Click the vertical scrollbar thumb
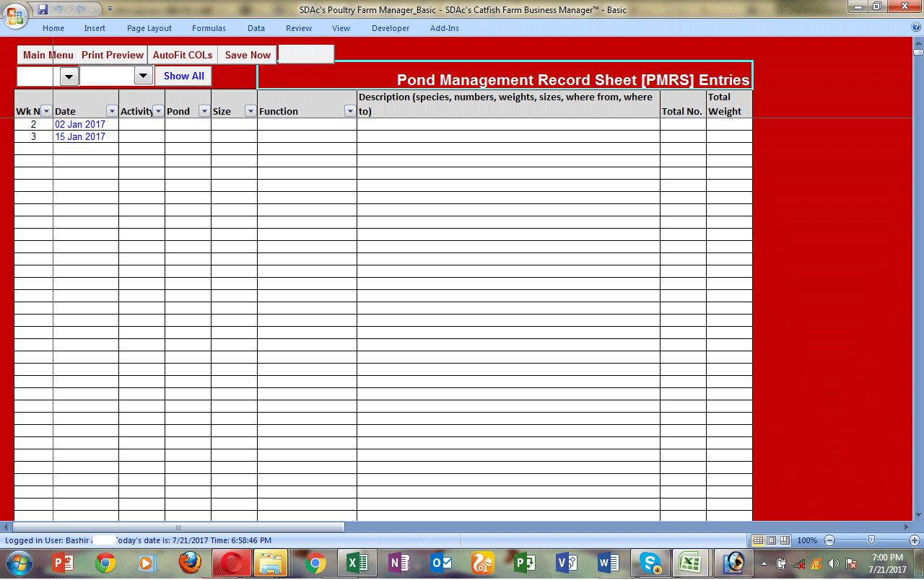 click(x=918, y=52)
